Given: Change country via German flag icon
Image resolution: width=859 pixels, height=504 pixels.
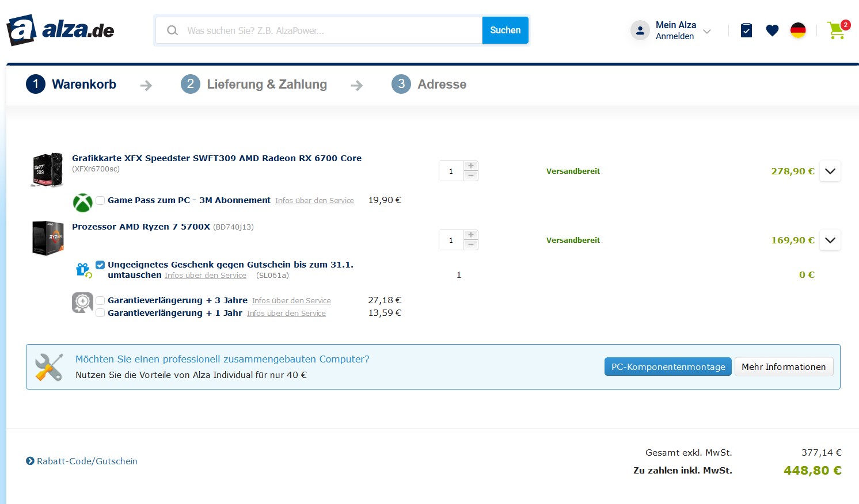Looking at the screenshot, I should tap(798, 30).
